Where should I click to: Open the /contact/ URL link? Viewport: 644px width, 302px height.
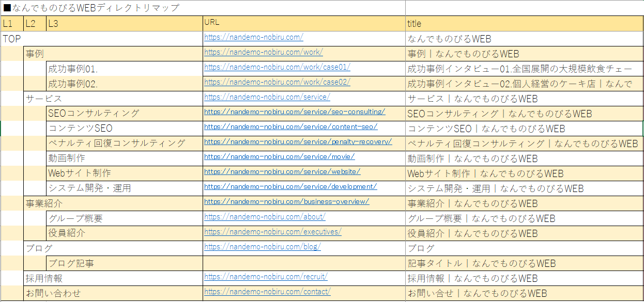267,292
